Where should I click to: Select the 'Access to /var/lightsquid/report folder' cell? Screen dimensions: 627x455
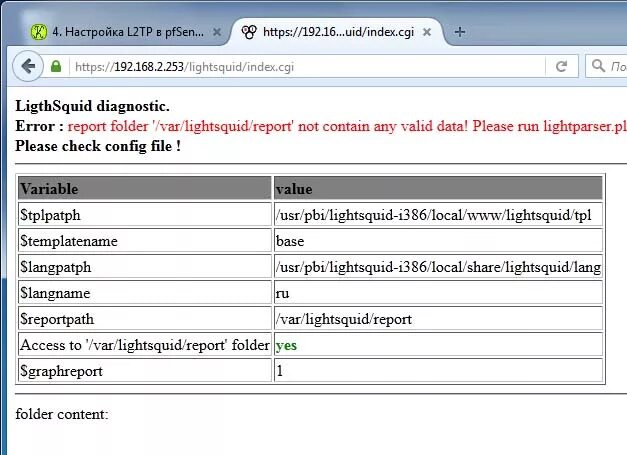tap(145, 344)
